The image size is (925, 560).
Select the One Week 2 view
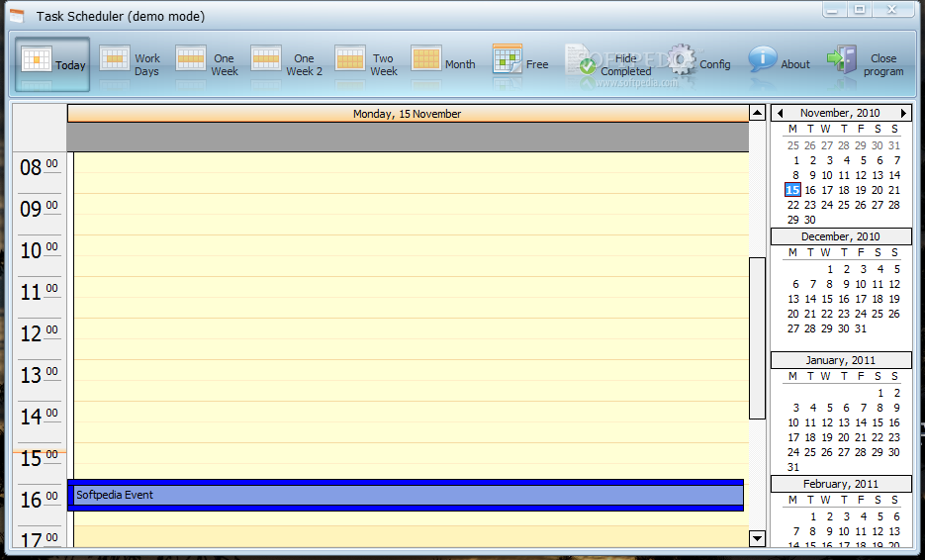(x=286, y=64)
